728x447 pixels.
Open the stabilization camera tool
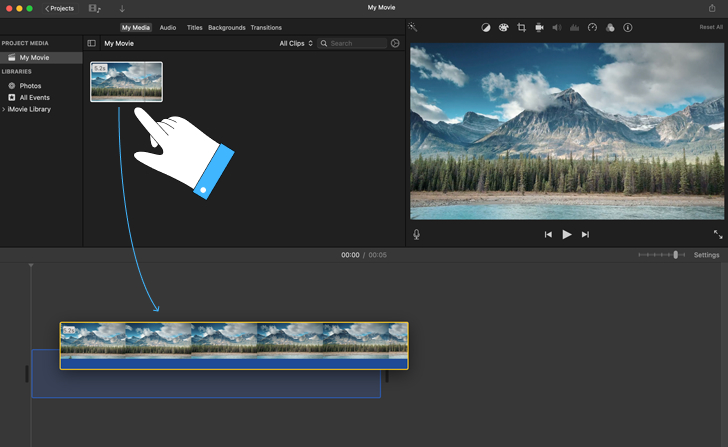pos(539,27)
